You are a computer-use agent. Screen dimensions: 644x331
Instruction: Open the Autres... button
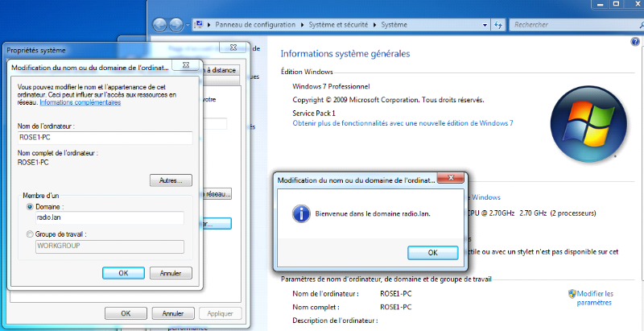171,180
